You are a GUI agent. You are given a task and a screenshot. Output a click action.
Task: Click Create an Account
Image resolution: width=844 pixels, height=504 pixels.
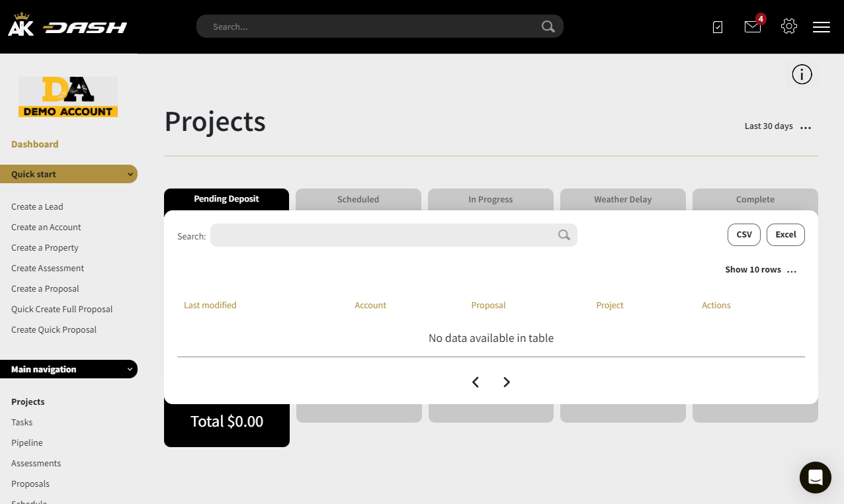46,228
